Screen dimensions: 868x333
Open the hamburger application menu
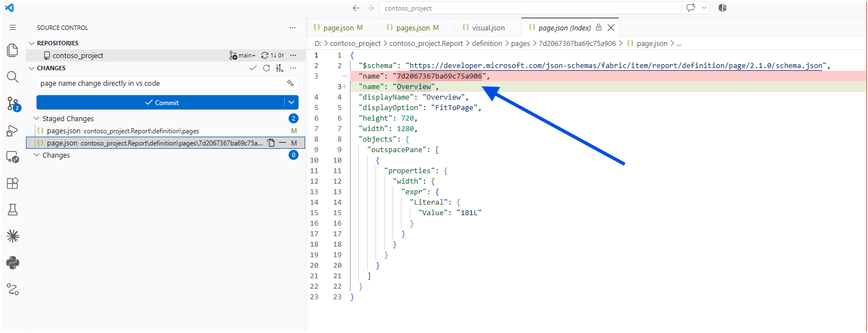point(13,27)
